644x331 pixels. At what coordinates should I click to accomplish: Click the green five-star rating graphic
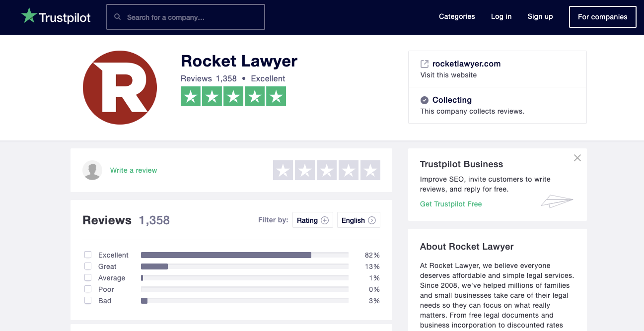pyautogui.click(x=233, y=96)
